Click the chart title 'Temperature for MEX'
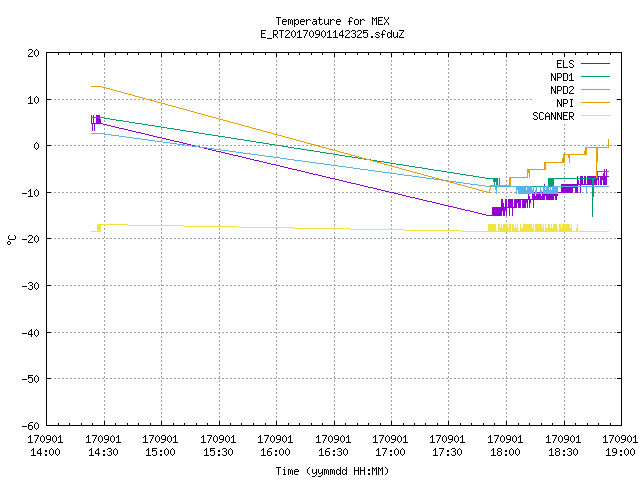The image size is (640, 480). tap(332, 21)
